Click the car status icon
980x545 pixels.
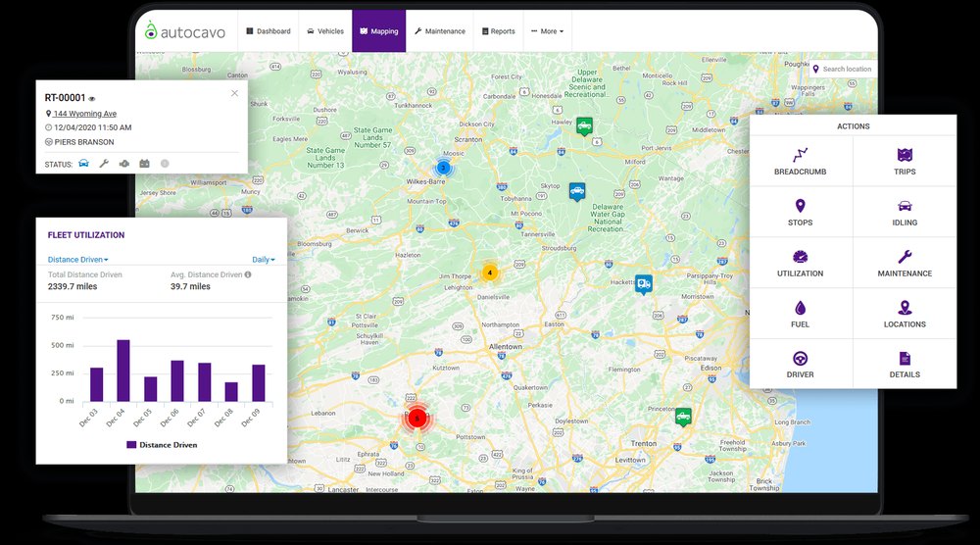[x=83, y=163]
